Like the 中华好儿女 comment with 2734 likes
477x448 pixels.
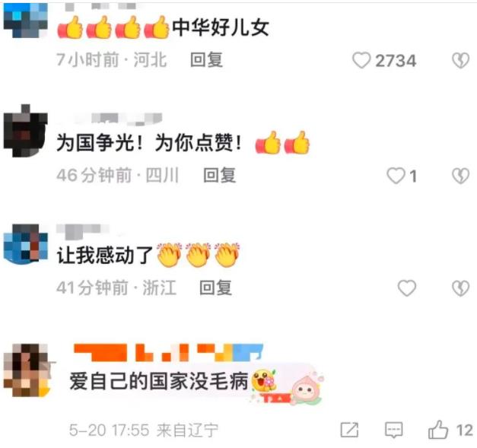[361, 60]
